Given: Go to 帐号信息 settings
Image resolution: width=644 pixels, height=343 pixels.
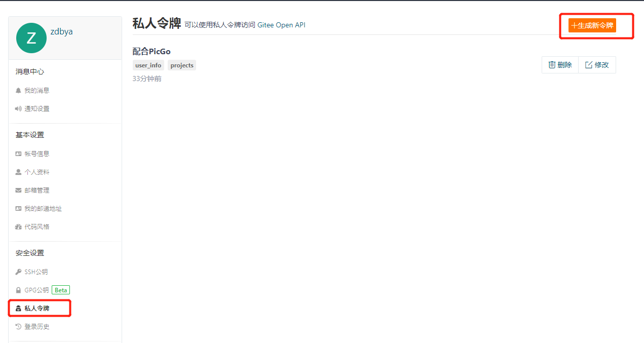Looking at the screenshot, I should tap(37, 154).
